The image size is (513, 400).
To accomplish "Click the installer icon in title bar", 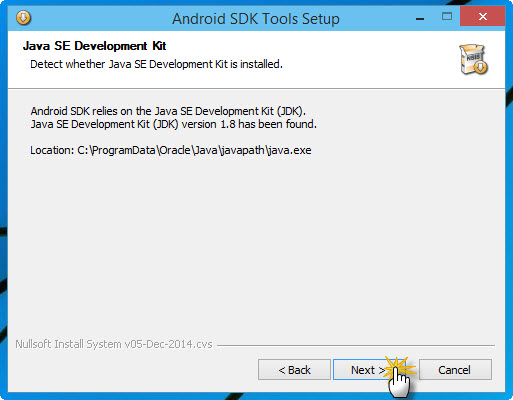I will (23, 18).
